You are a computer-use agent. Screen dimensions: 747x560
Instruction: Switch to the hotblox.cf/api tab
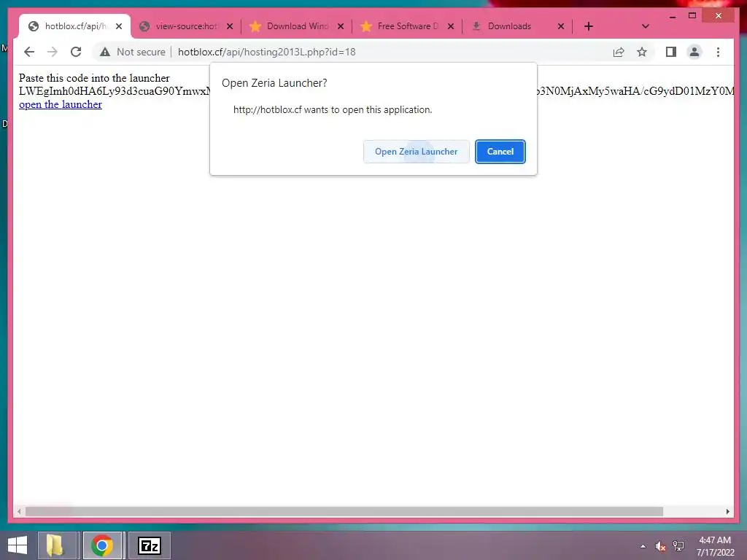(75, 26)
